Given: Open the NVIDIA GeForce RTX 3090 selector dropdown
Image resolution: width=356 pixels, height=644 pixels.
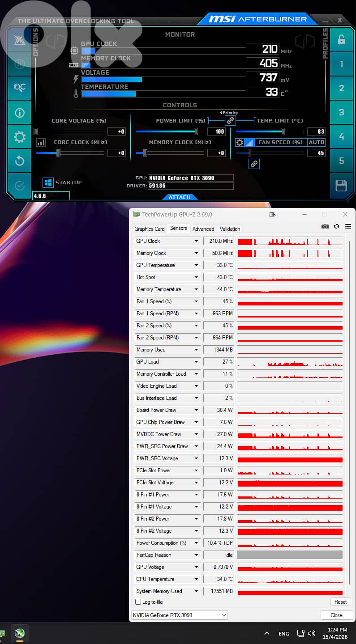Looking at the screenshot, I should [179, 615].
